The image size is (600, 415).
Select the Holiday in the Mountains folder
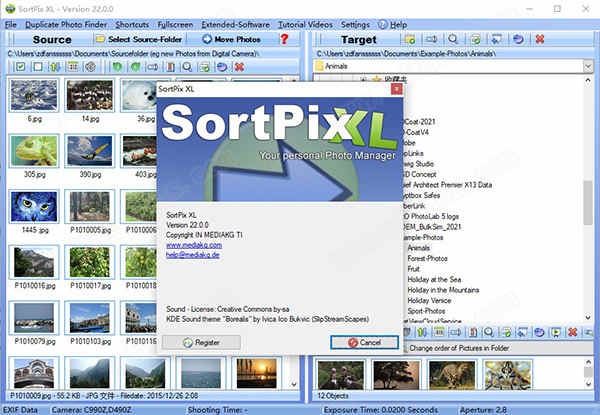[x=443, y=290]
